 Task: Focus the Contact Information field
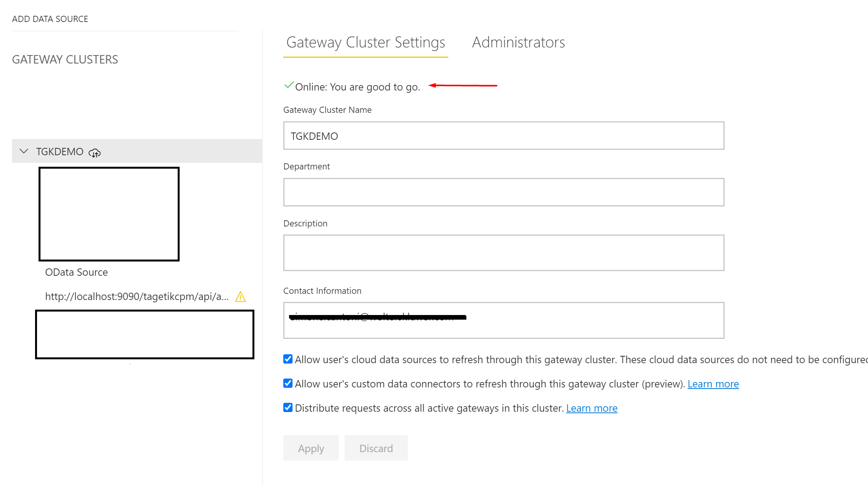(x=504, y=320)
